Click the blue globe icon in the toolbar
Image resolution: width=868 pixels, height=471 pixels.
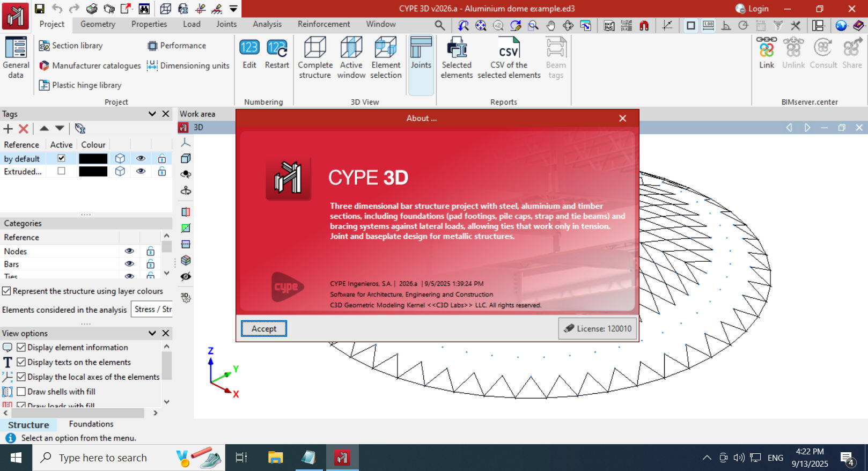[841, 25]
